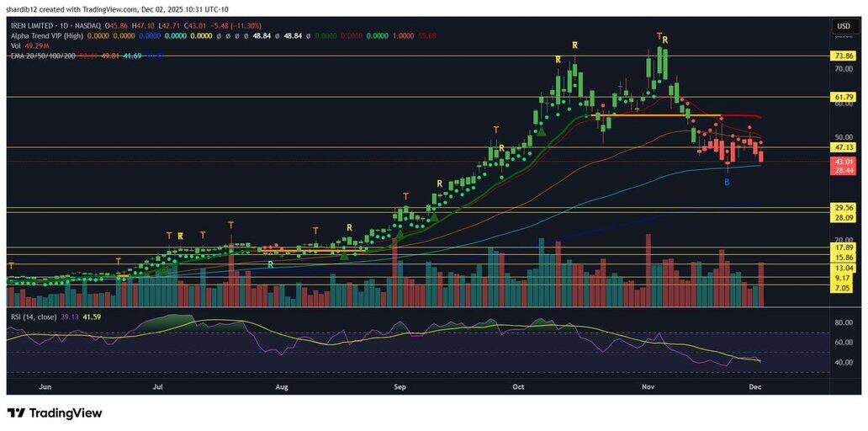The image size is (868, 431).
Task: Click the Oct label on time axis
Action: click(518, 387)
